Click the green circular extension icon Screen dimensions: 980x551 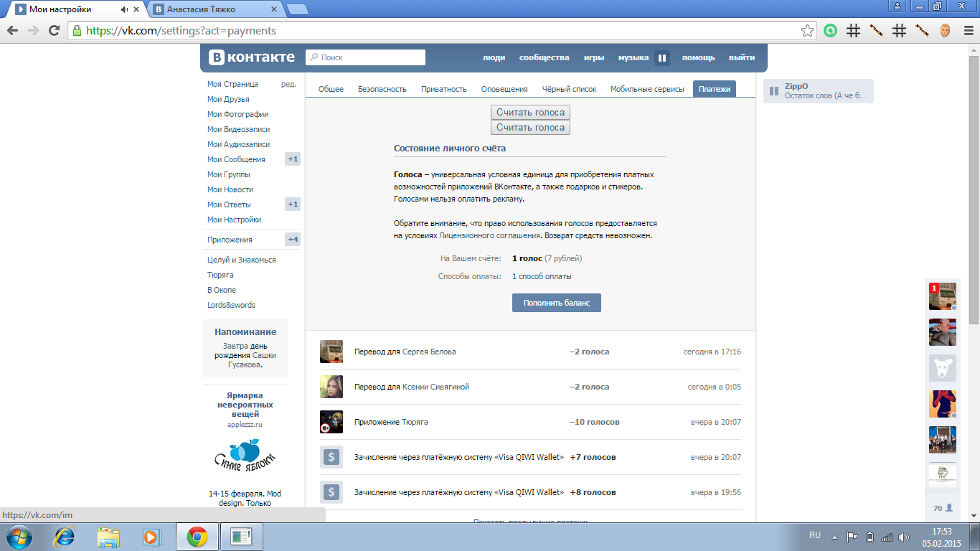(830, 31)
